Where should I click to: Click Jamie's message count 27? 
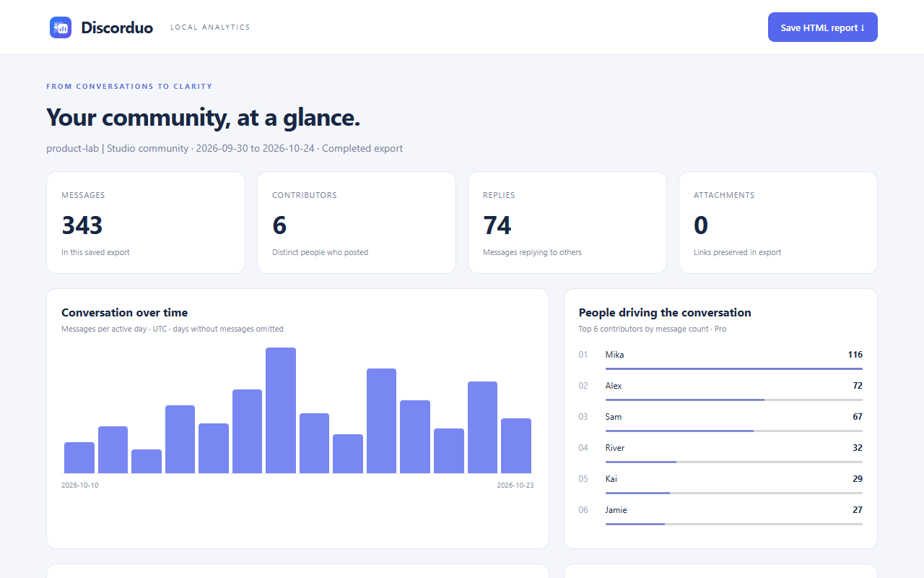(858, 510)
